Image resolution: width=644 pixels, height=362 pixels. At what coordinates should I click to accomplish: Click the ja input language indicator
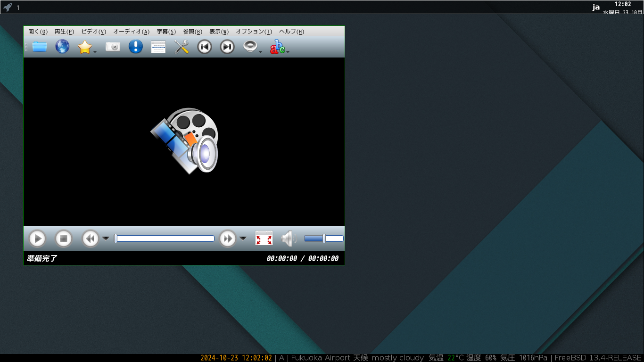(x=596, y=7)
